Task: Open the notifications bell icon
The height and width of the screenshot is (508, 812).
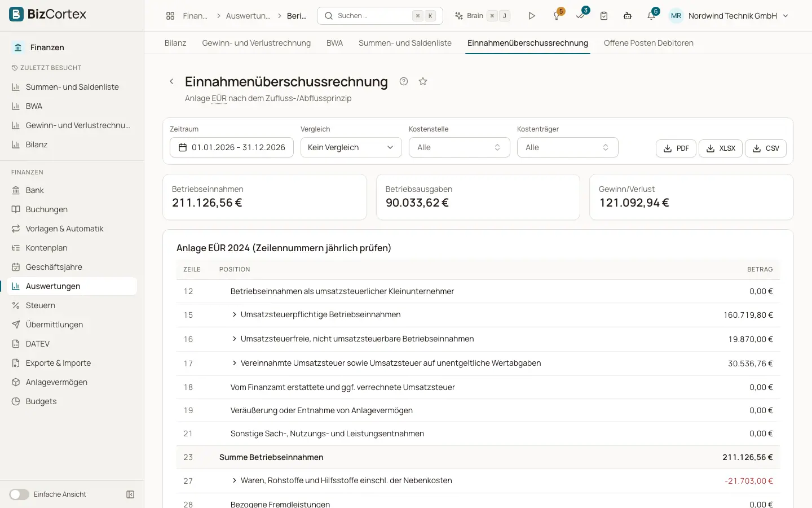Action: click(651, 16)
